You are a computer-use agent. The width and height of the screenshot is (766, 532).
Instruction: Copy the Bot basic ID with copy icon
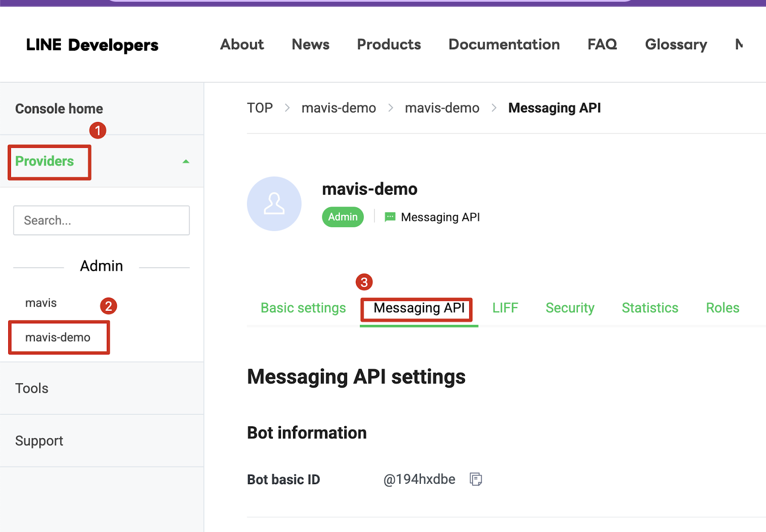click(x=476, y=479)
